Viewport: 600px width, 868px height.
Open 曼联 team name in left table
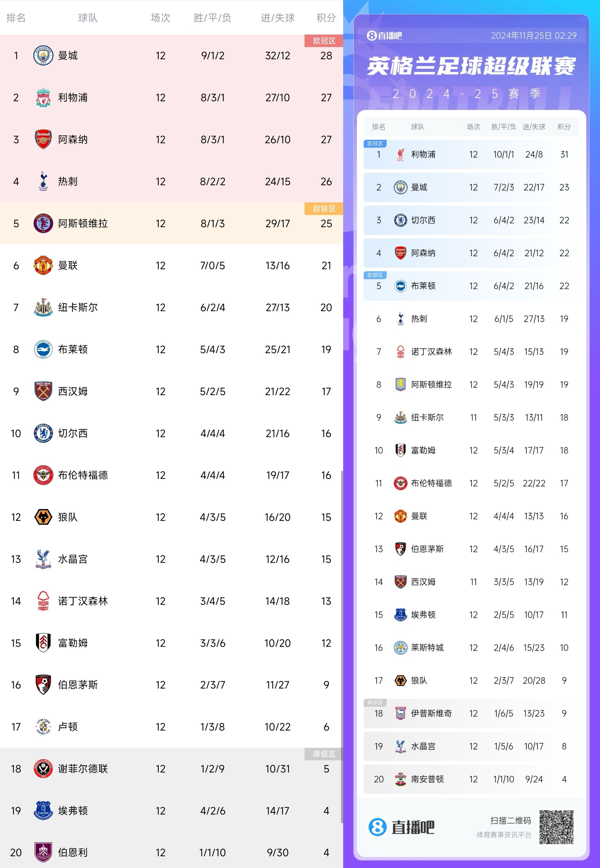pos(68,266)
